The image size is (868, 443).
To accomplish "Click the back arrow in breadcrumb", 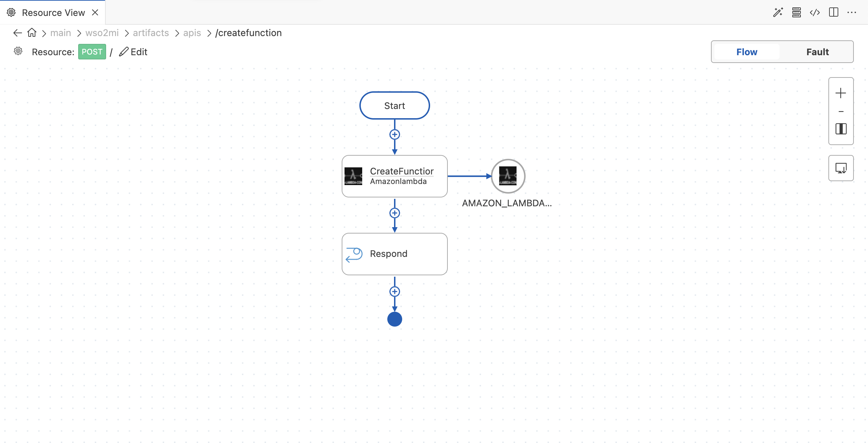I will pos(17,33).
